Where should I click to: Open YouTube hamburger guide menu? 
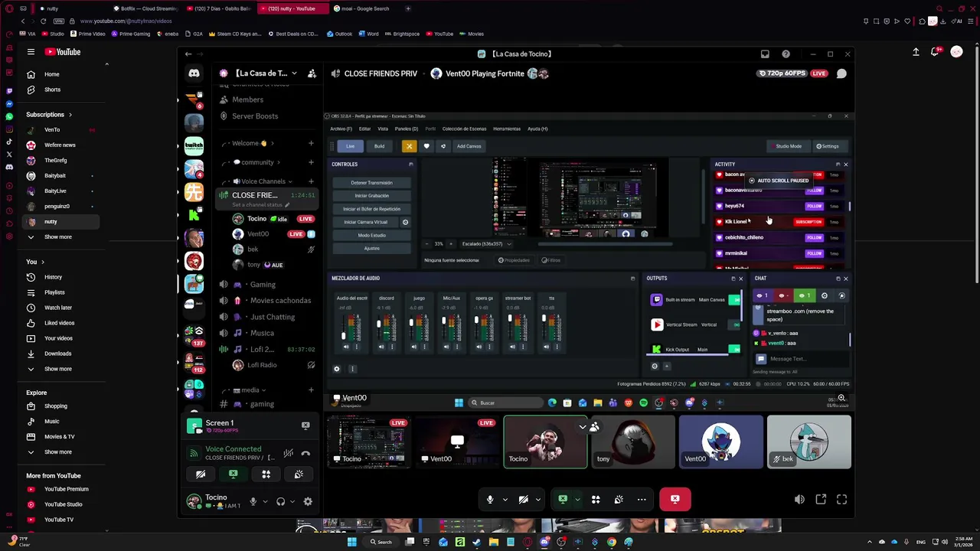coord(31,52)
